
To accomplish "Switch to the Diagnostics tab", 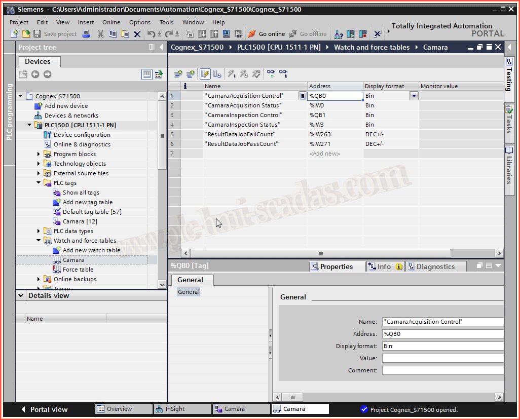I will click(435, 266).
